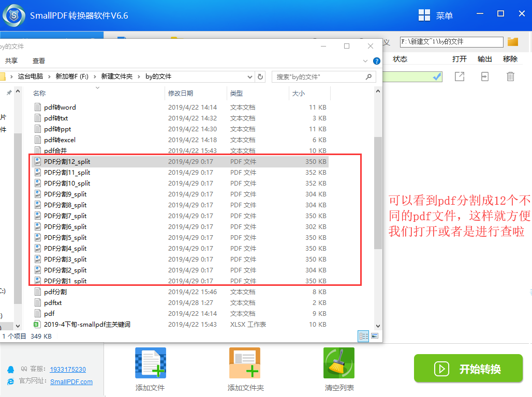Click the text file icon of pdf分割

coord(38,292)
